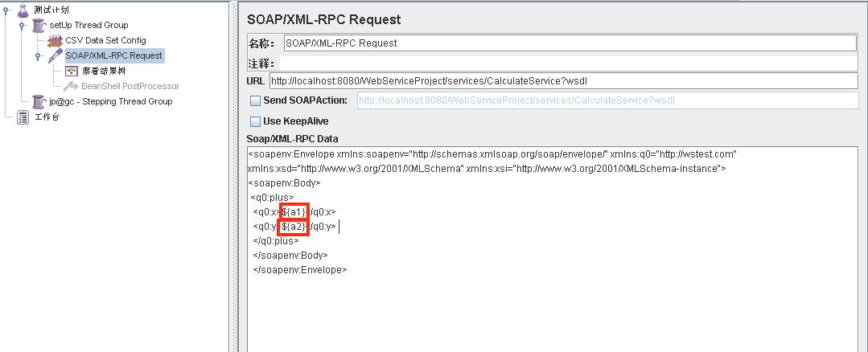The height and width of the screenshot is (352, 868).
Task: Click the workbench clipboard icon
Action: (23, 117)
